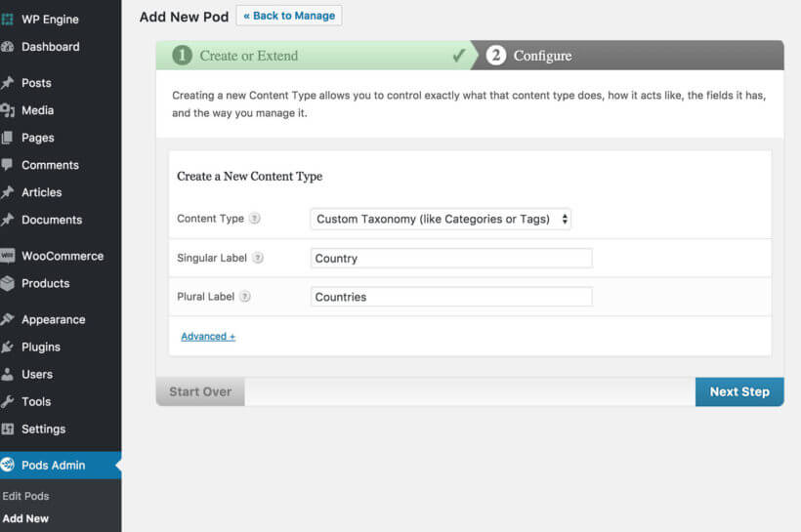
Task: Click the Tools wrench icon
Action: (x=7, y=402)
